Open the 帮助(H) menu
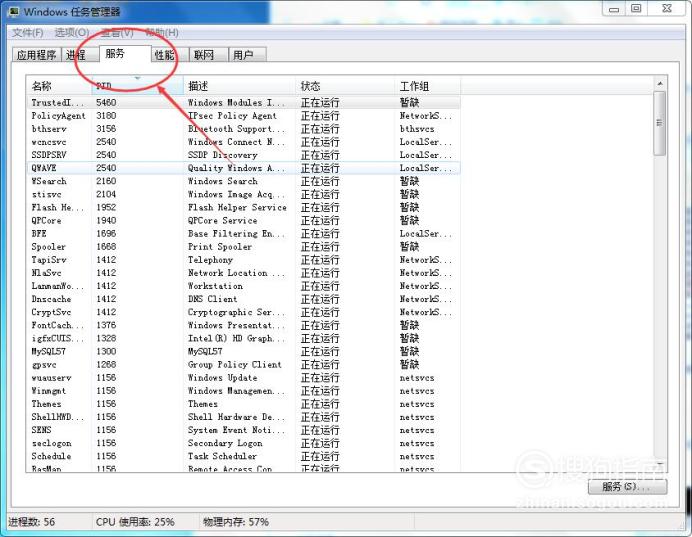This screenshot has width=692, height=537. click(x=162, y=32)
